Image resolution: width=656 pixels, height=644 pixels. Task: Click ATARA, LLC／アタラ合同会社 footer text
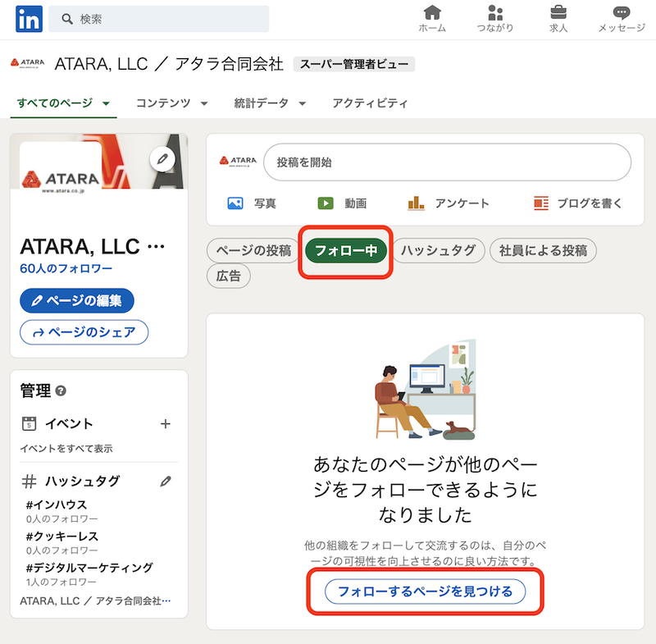pyautogui.click(x=95, y=601)
